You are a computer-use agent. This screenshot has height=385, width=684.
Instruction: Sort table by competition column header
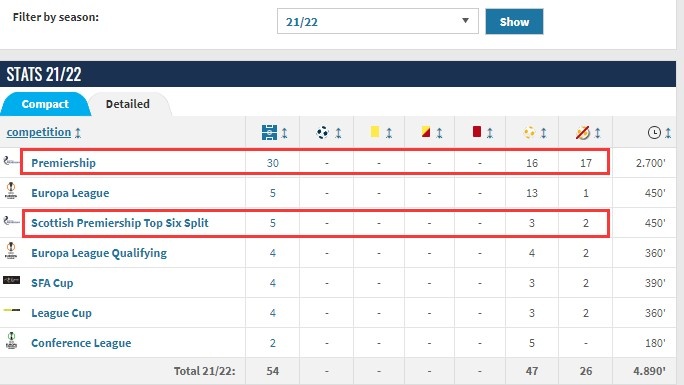point(39,132)
